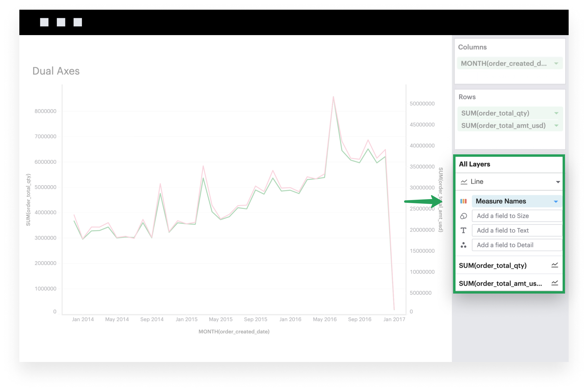Screen dimensions: 588x391
Task: Click the size field icon in All Layers
Action: tap(463, 216)
